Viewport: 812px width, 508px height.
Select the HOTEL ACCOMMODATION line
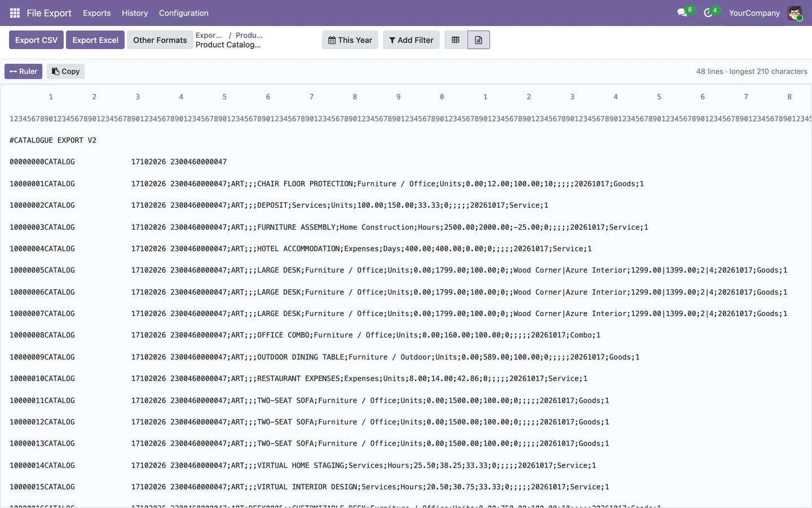coord(301,248)
